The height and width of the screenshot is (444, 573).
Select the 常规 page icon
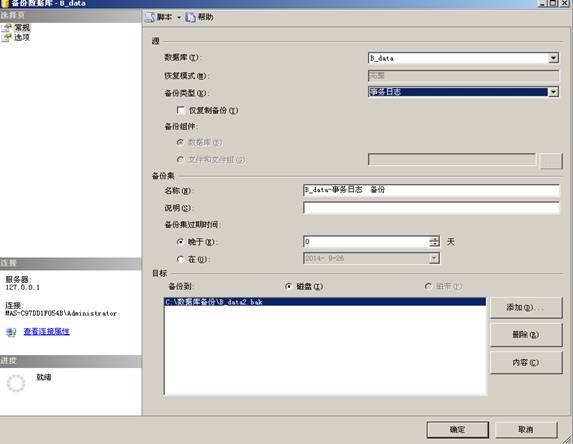point(6,27)
